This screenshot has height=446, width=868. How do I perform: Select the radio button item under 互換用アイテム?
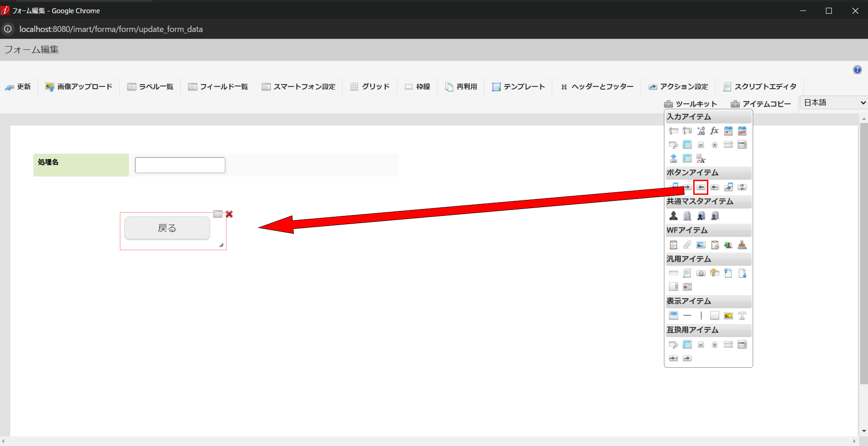coord(715,345)
